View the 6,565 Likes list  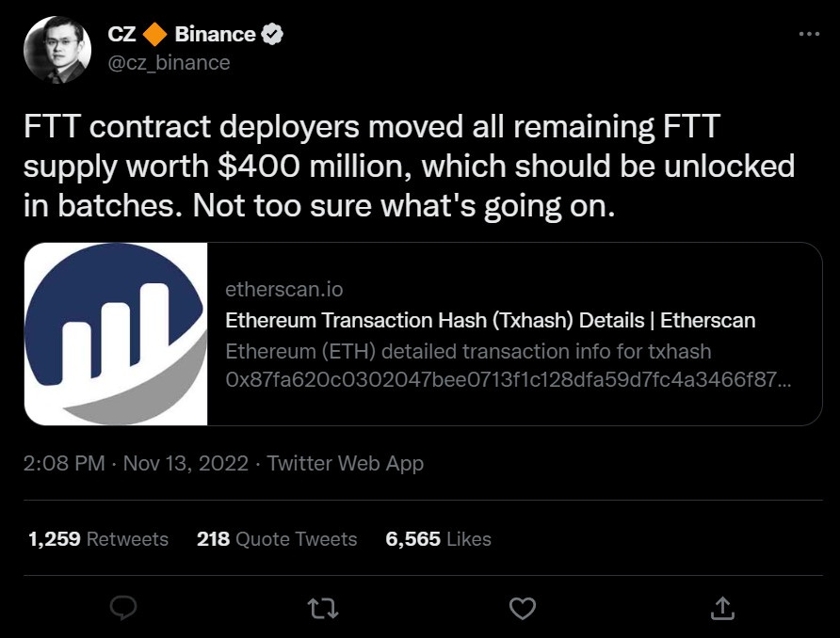pos(438,539)
